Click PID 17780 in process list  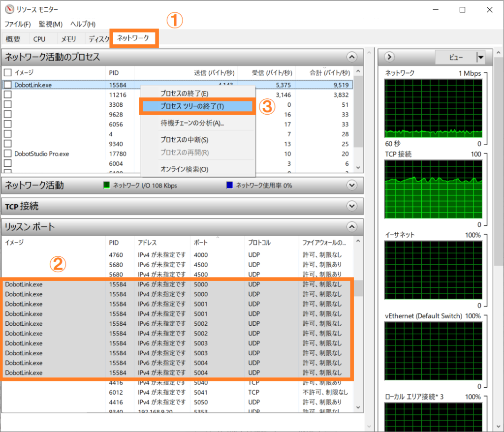click(x=118, y=154)
